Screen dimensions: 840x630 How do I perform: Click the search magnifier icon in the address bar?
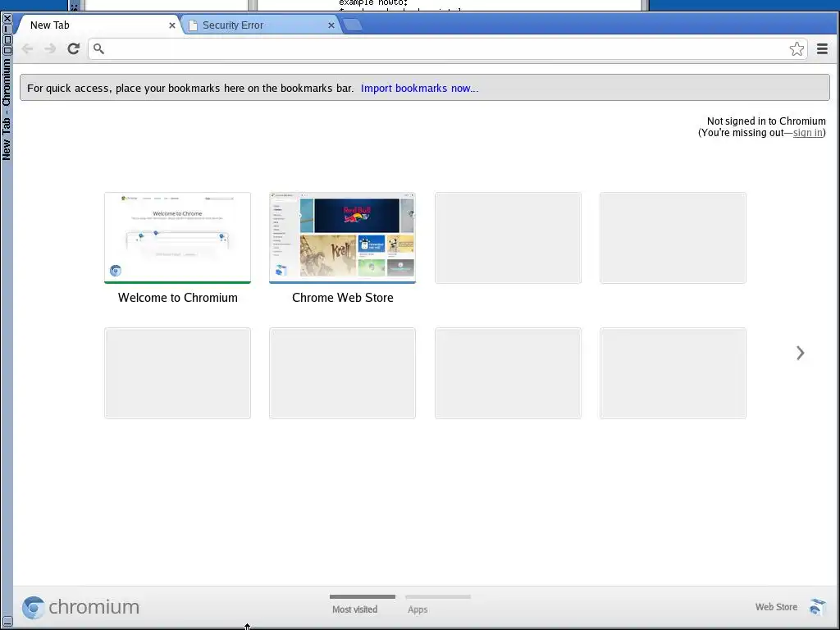98,48
